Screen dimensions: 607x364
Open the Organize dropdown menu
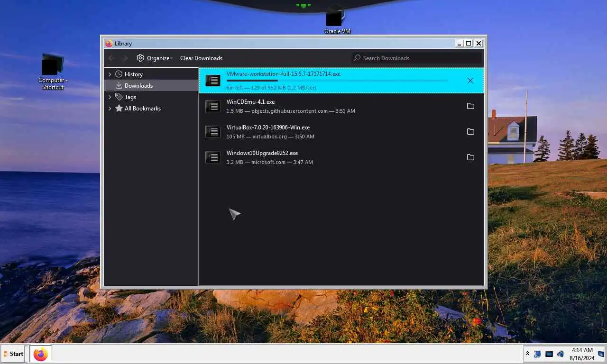155,58
